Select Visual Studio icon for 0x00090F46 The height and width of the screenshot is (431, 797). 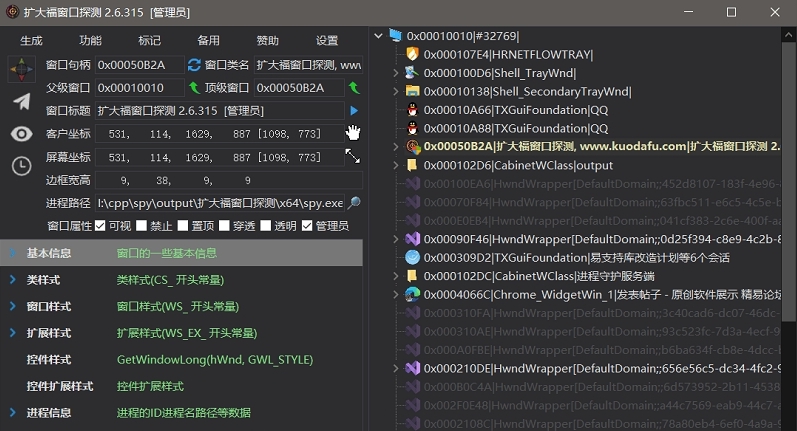coord(412,239)
